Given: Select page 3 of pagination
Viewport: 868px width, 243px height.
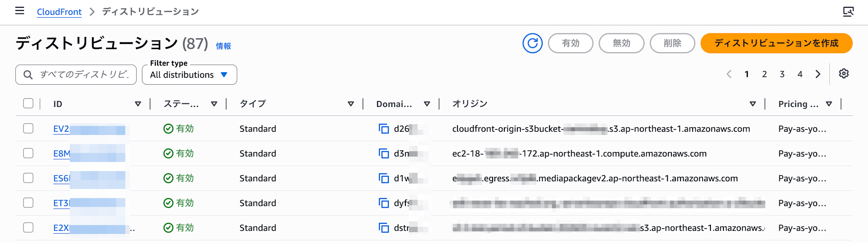Looking at the screenshot, I should [782, 74].
